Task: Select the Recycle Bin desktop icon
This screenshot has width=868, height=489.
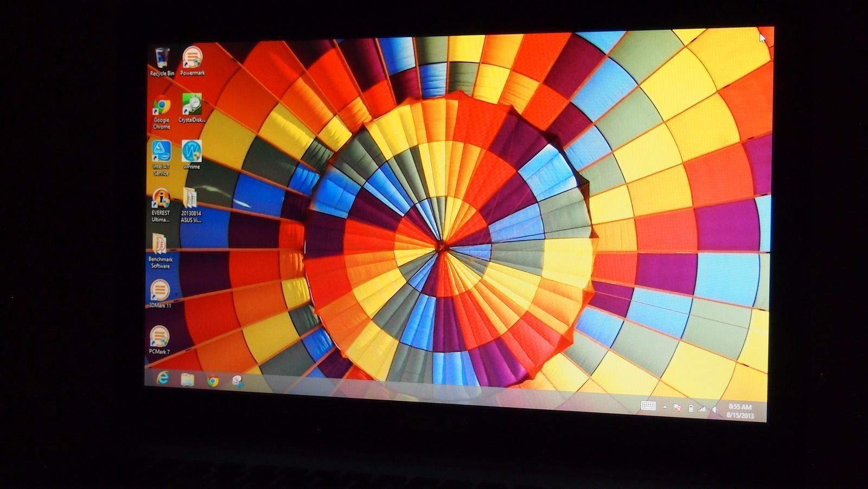Action: pos(162,59)
